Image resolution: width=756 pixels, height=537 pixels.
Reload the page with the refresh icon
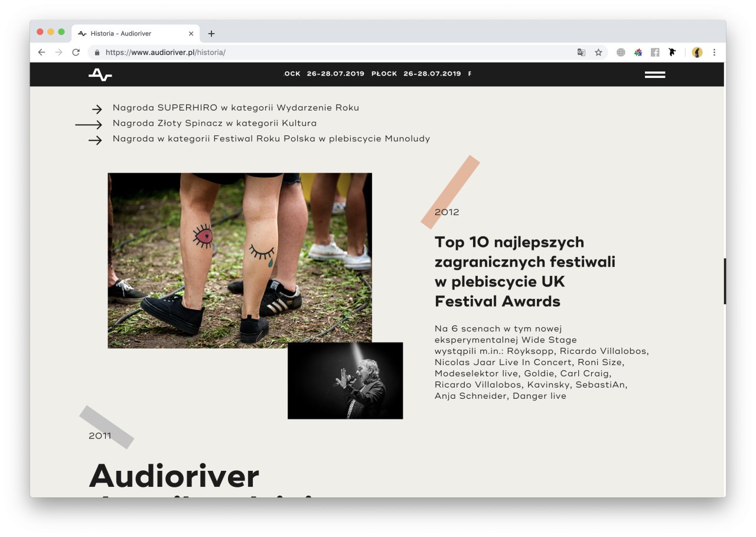[x=76, y=52]
